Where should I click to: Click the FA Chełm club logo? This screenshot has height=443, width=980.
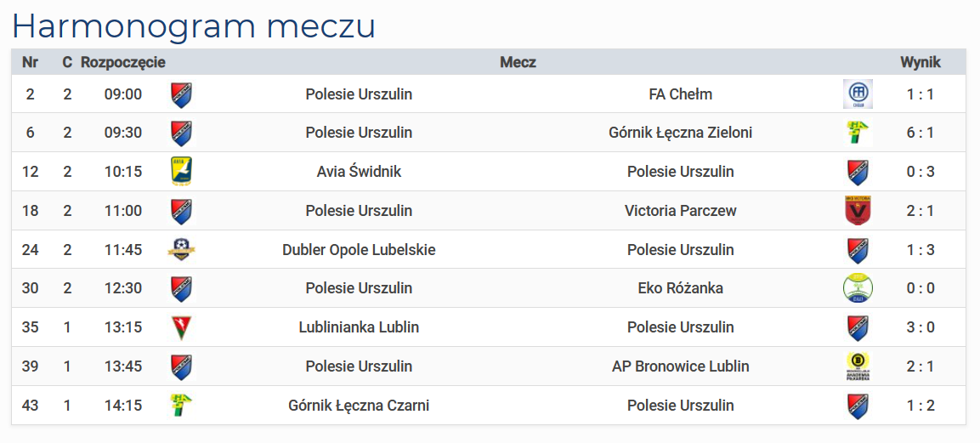click(x=858, y=94)
